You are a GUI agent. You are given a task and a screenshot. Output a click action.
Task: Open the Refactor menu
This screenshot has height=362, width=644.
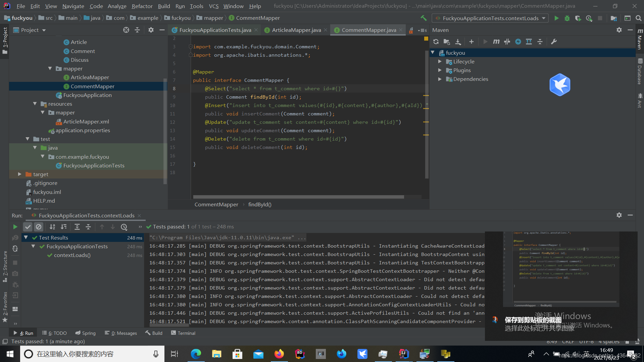142,6
